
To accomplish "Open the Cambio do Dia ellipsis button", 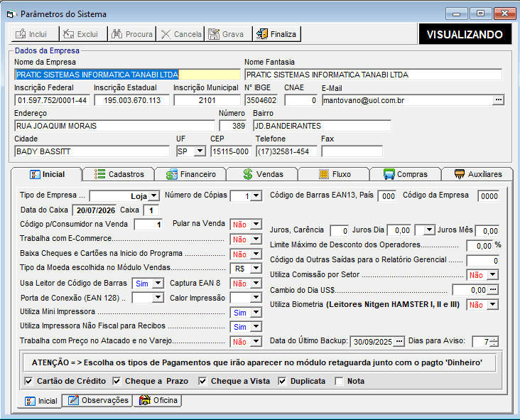I will pyautogui.click(x=493, y=290).
